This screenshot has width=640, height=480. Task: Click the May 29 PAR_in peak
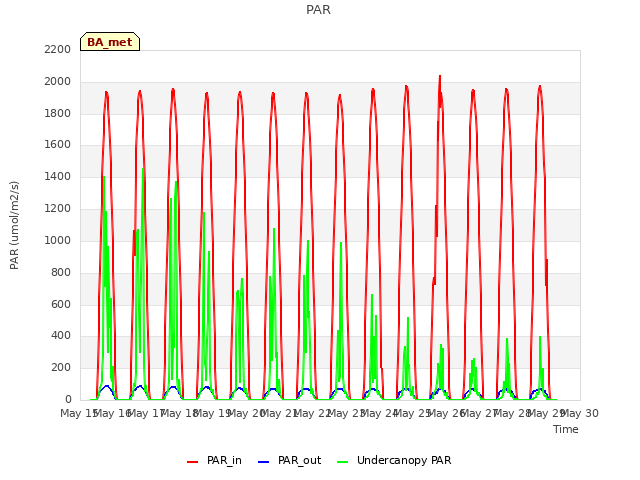coord(540,86)
